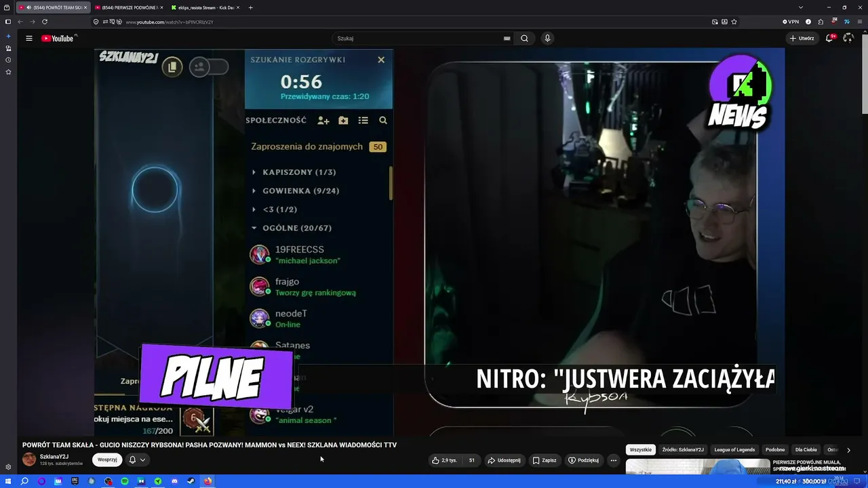Dislike the video
This screenshot has width=868, height=488.
click(x=472, y=460)
